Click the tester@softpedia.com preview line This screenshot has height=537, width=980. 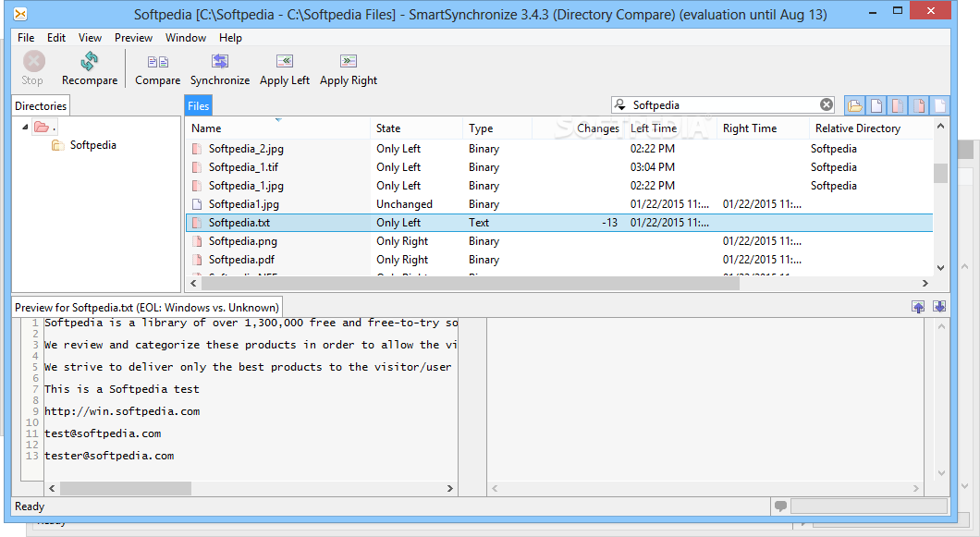109,456
